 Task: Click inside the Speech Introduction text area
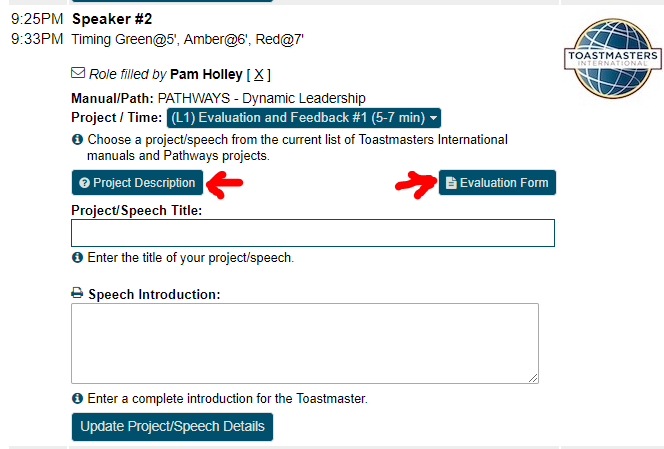pos(304,343)
